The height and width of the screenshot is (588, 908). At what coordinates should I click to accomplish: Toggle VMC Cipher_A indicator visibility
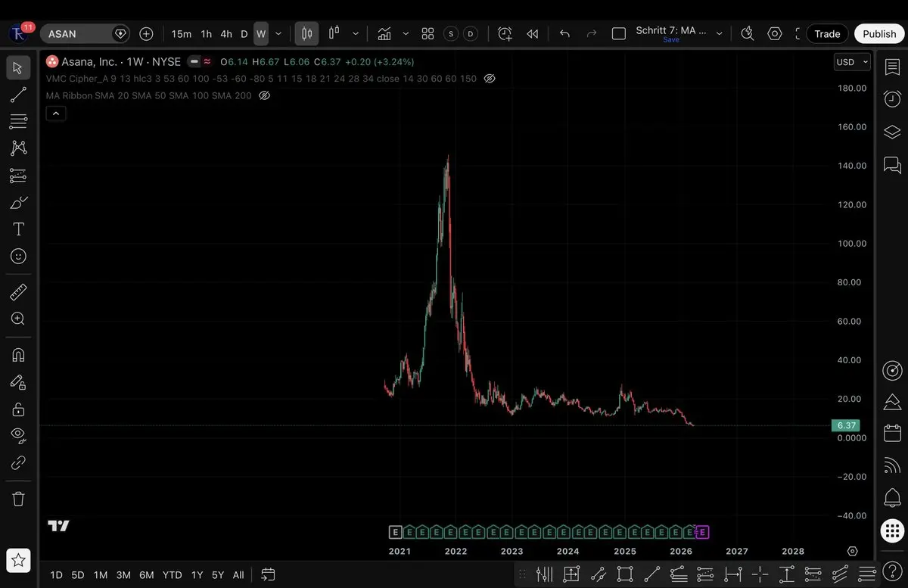coord(490,79)
